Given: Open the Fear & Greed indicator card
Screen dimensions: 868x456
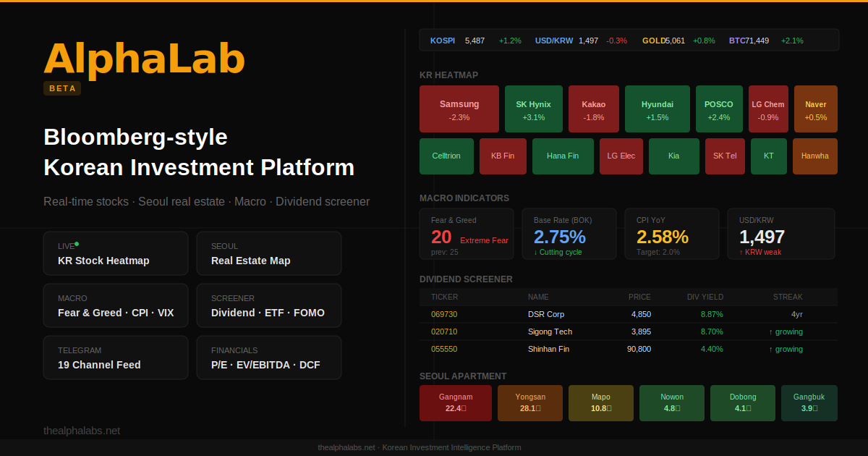Looking at the screenshot, I should click(x=467, y=234).
